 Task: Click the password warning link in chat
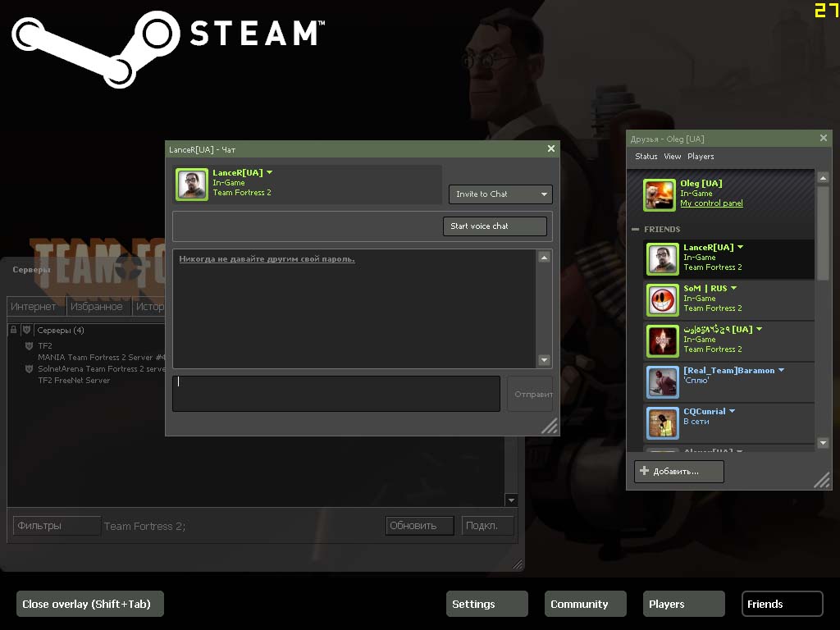pyautogui.click(x=267, y=258)
